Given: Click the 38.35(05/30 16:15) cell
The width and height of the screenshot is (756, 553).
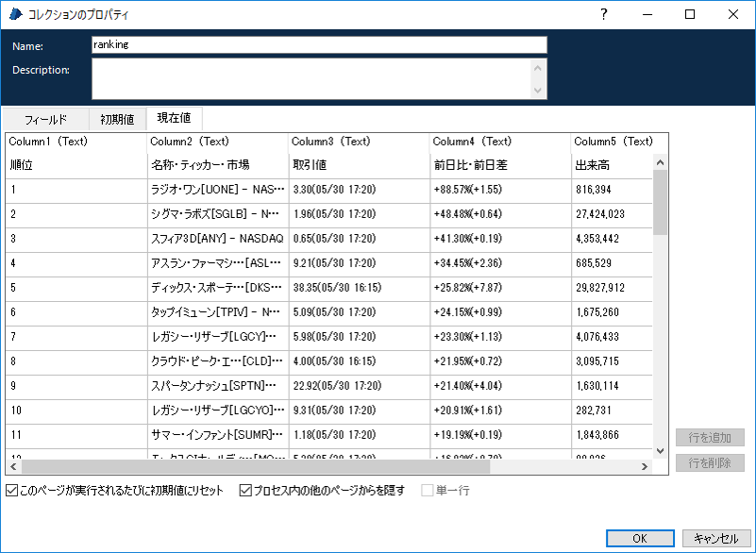Looking at the screenshot, I should pos(360,289).
